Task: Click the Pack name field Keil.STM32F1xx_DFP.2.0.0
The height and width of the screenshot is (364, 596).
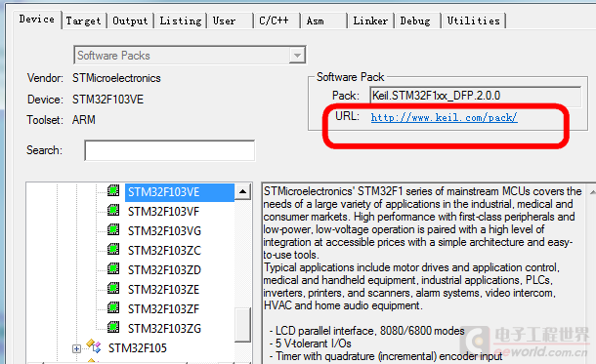Action: 475,96
